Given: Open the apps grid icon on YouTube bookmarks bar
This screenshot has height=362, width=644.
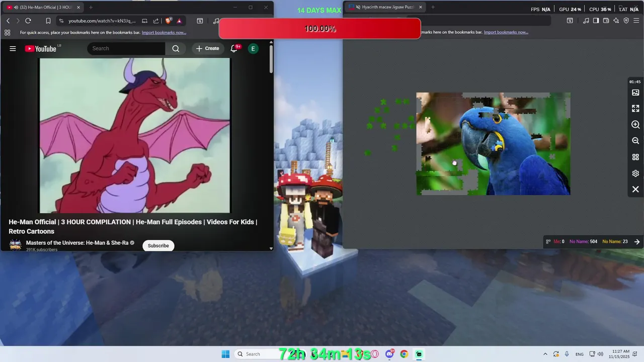Looking at the screenshot, I should [x=7, y=32].
